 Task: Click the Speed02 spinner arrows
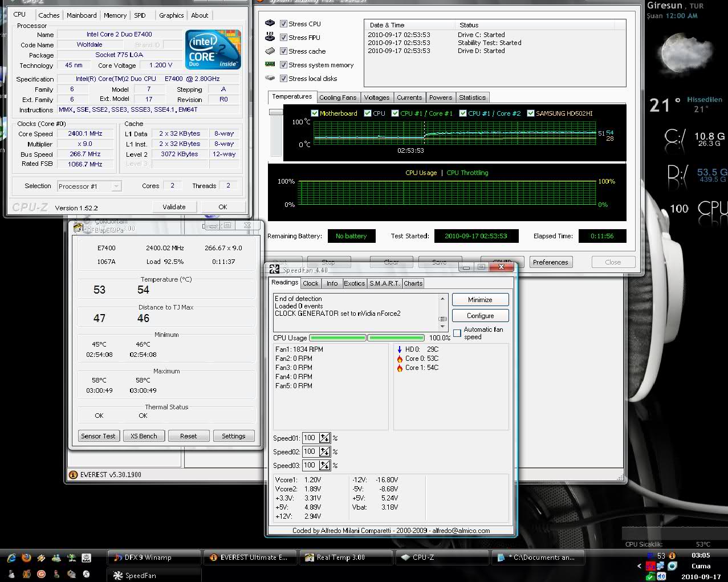[324, 451]
